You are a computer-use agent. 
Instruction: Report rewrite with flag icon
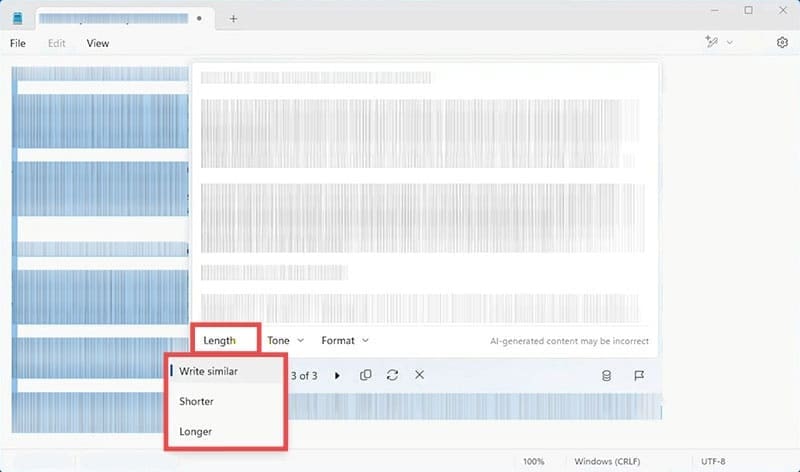click(x=638, y=376)
